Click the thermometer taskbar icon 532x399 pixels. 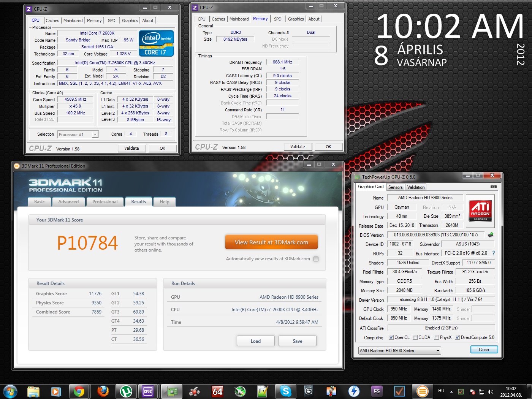[331, 391]
